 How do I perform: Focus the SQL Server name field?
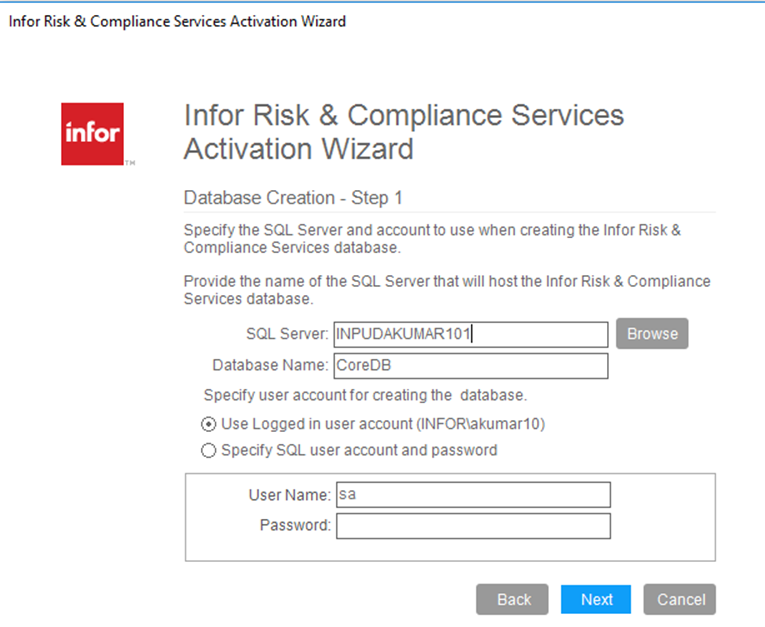[471, 334]
